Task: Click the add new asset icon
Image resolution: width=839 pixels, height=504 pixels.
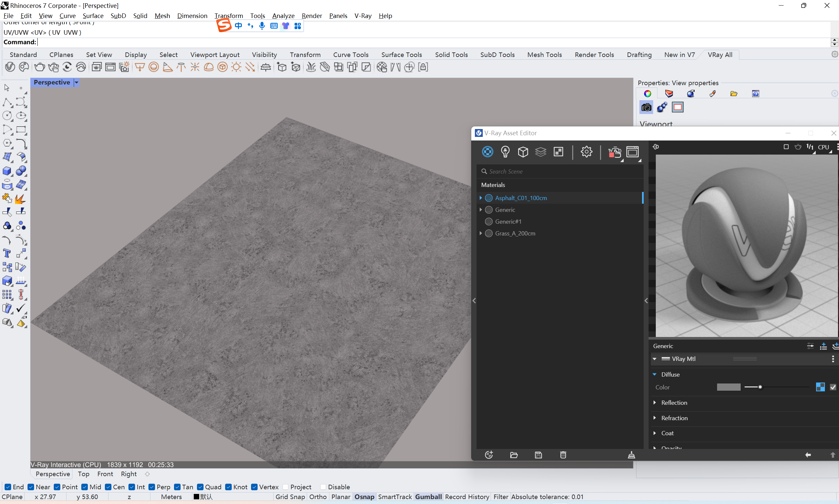Action: click(x=489, y=455)
